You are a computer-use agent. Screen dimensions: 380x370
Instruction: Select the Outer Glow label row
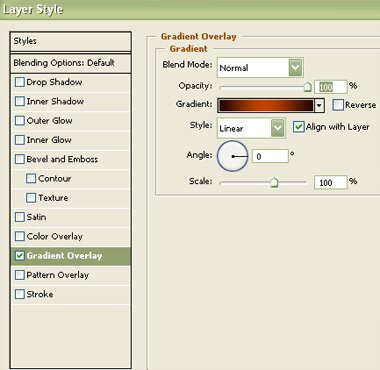coord(49,121)
